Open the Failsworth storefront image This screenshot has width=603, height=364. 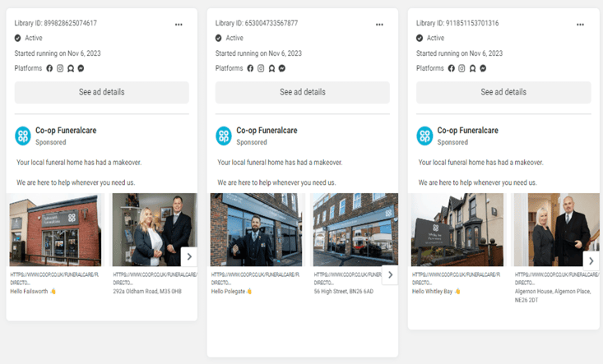pos(55,229)
